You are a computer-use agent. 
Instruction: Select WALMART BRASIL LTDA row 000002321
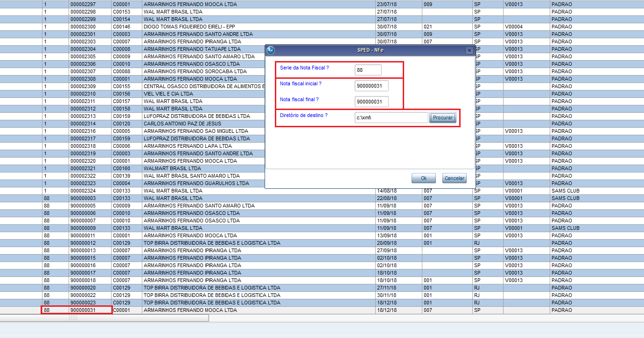coord(322,168)
